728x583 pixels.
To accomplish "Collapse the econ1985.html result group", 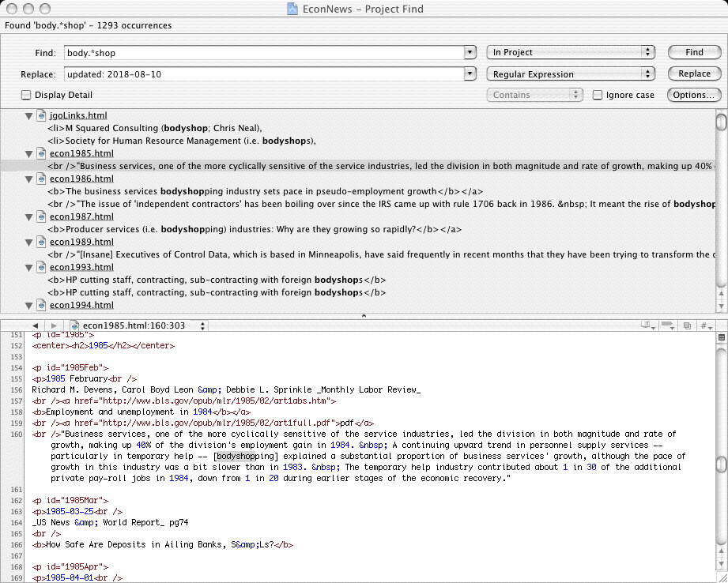I will pyautogui.click(x=28, y=154).
